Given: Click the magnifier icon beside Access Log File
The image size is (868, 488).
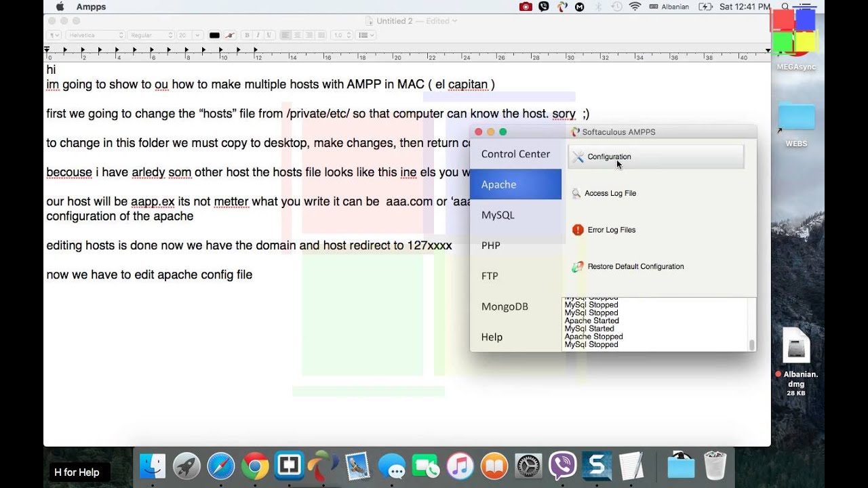Looking at the screenshot, I should pos(576,193).
